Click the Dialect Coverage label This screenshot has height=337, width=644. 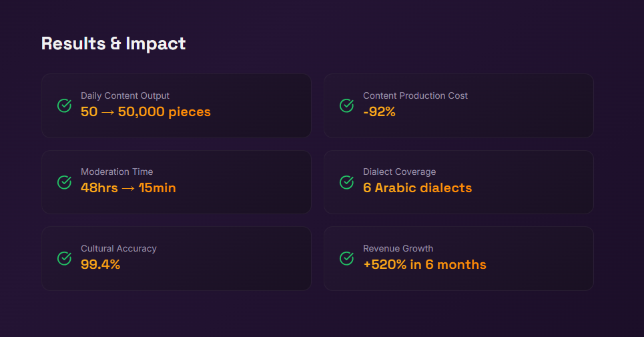[x=399, y=172]
